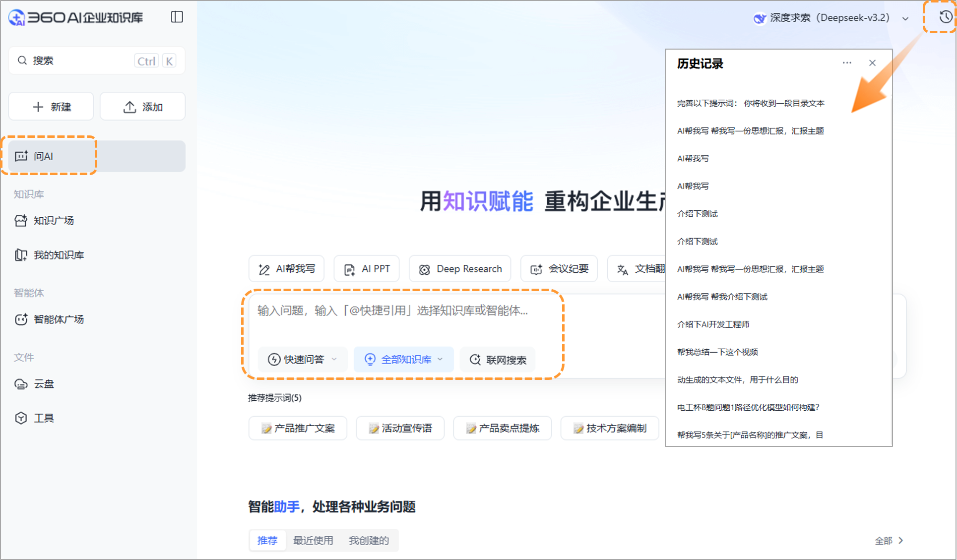Start a Deep Research session
Viewport: 957px width, 560px height.
click(459, 268)
